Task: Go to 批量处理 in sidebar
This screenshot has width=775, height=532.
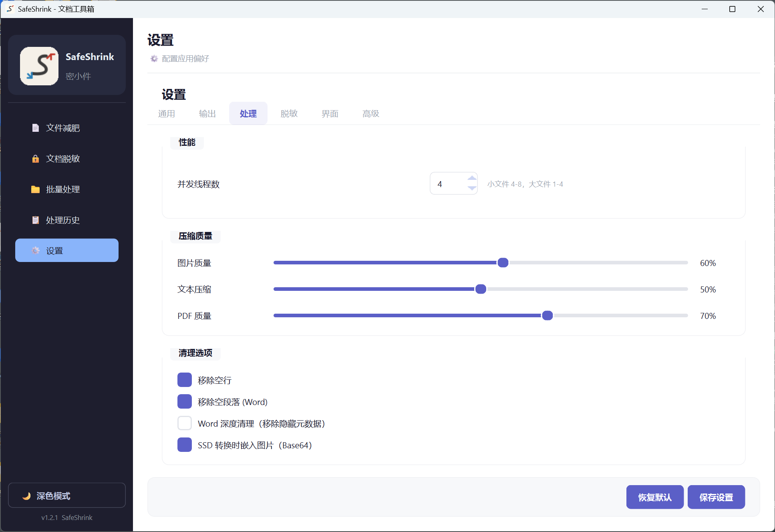Action: pos(67,189)
